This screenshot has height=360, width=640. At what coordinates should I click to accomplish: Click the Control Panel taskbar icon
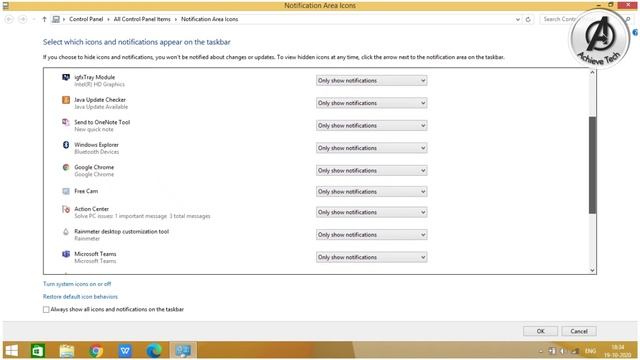point(183,351)
